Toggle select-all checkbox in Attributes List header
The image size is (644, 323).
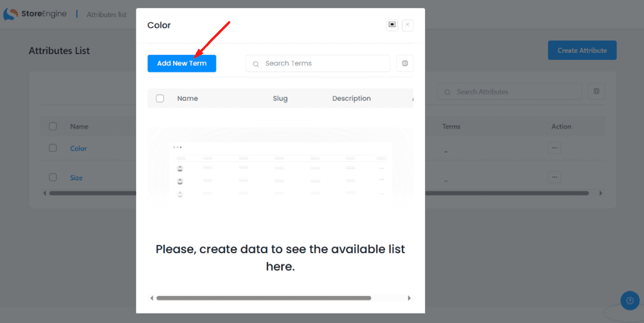pos(53,126)
